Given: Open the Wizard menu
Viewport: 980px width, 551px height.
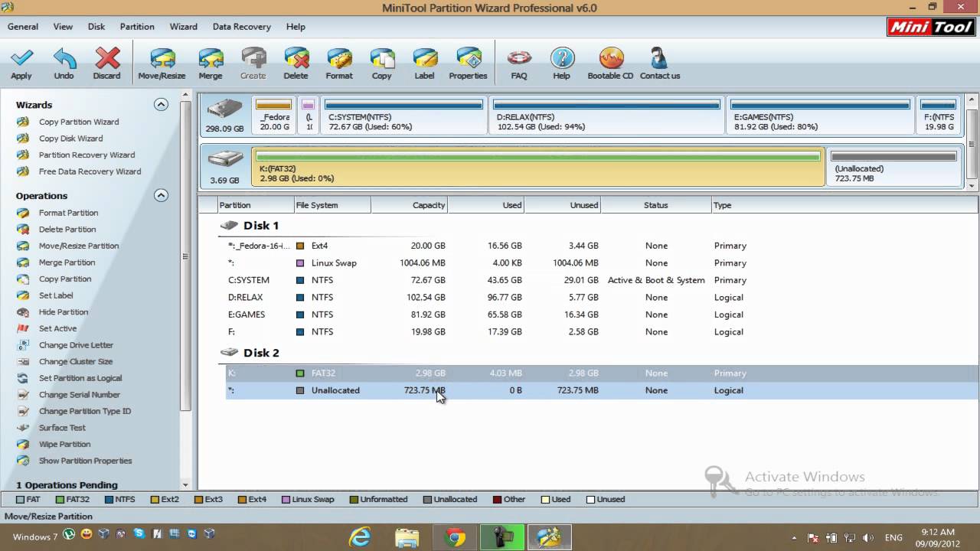Looking at the screenshot, I should (184, 27).
